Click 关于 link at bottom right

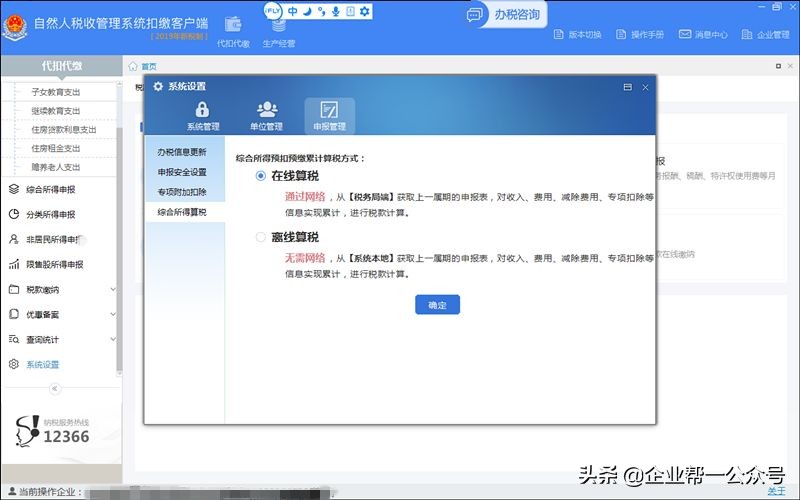coord(777,491)
